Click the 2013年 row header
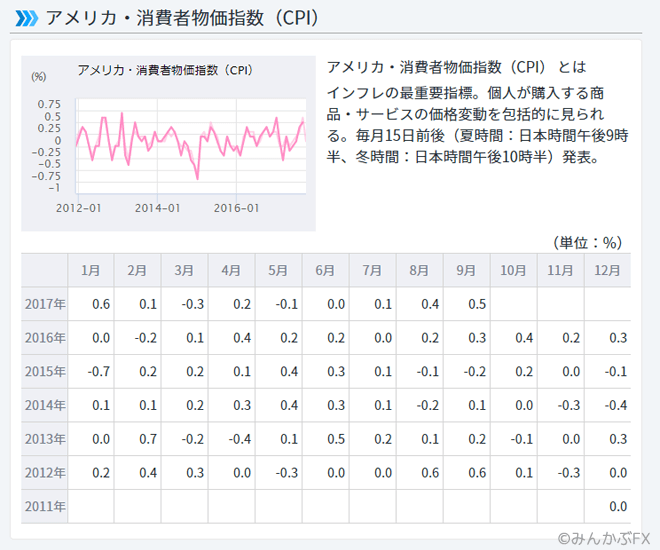Viewport: 660px width, 550px height. (45, 439)
